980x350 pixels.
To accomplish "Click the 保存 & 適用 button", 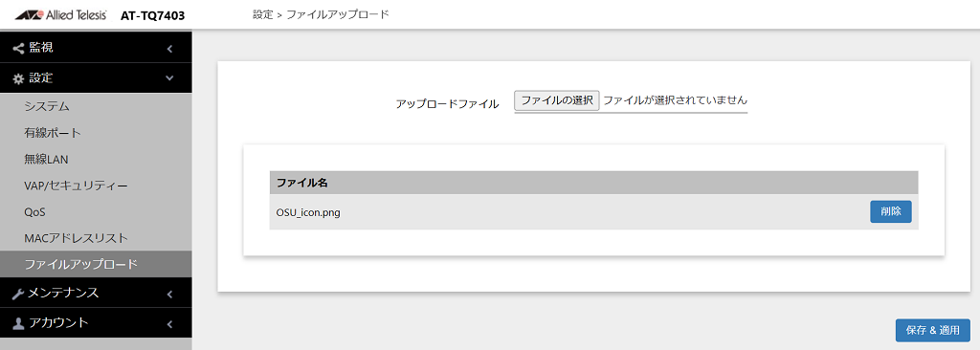I will click(932, 329).
